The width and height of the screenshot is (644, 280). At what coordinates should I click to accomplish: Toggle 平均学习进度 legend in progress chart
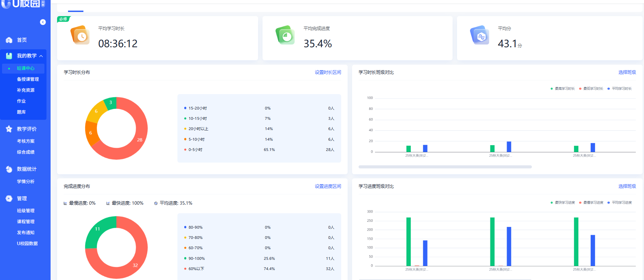(x=619, y=203)
